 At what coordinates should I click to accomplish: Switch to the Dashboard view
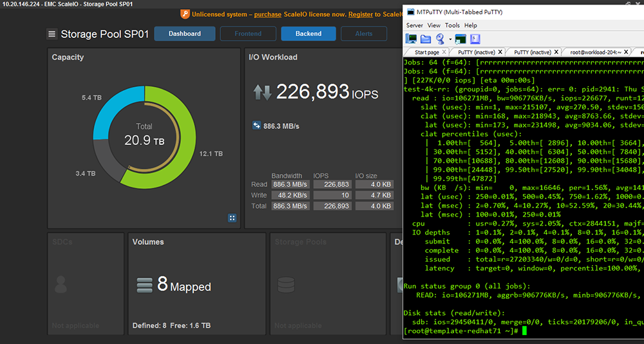pyautogui.click(x=185, y=33)
